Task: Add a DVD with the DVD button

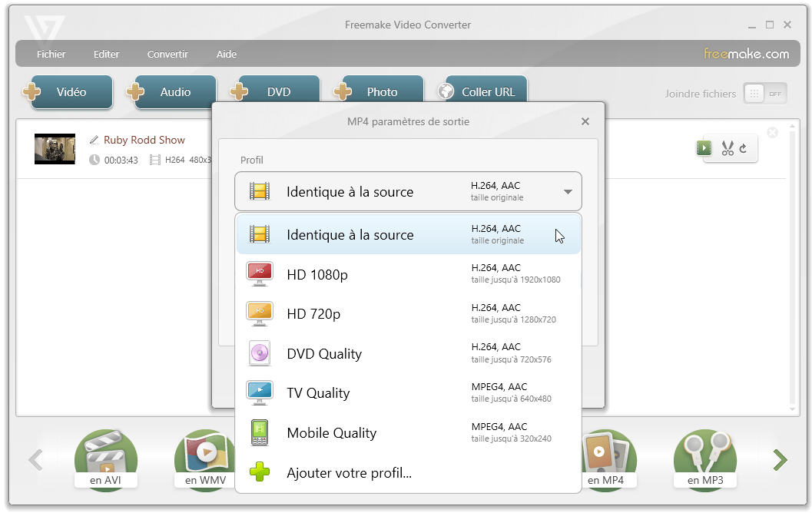Action: pyautogui.click(x=279, y=89)
